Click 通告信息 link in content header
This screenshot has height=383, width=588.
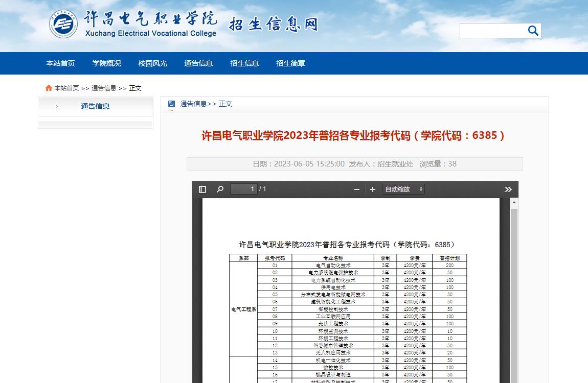pos(193,104)
